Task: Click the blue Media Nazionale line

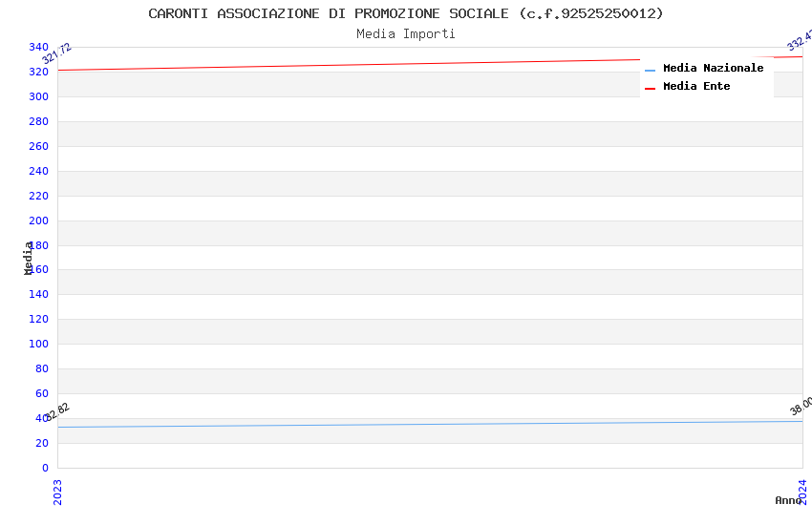Action: [x=430, y=425]
